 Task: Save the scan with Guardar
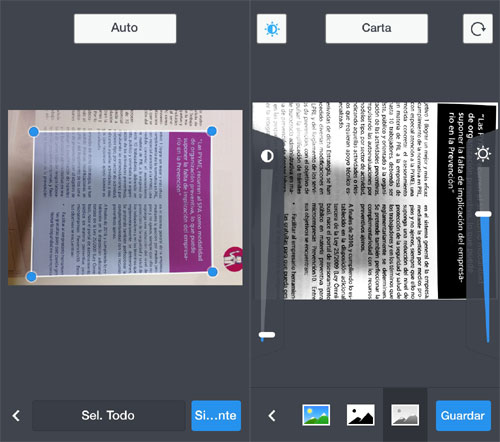pos(463,416)
